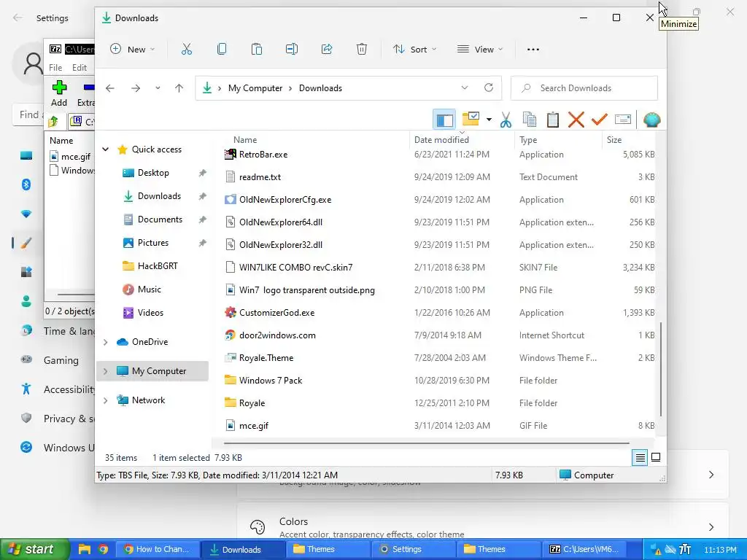Click the teal shell globe icon
Image resolution: width=747 pixels, height=560 pixels.
[x=651, y=120]
